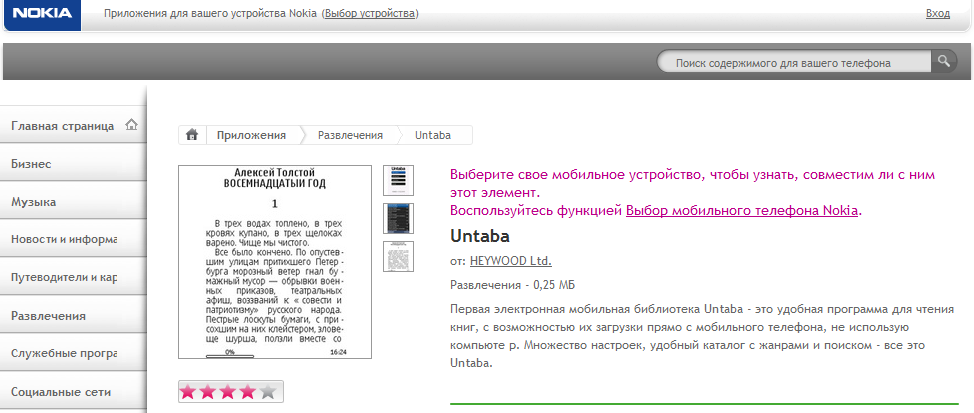Click the Untaba app title
The height and width of the screenshot is (413, 974).
pyautogui.click(x=480, y=236)
